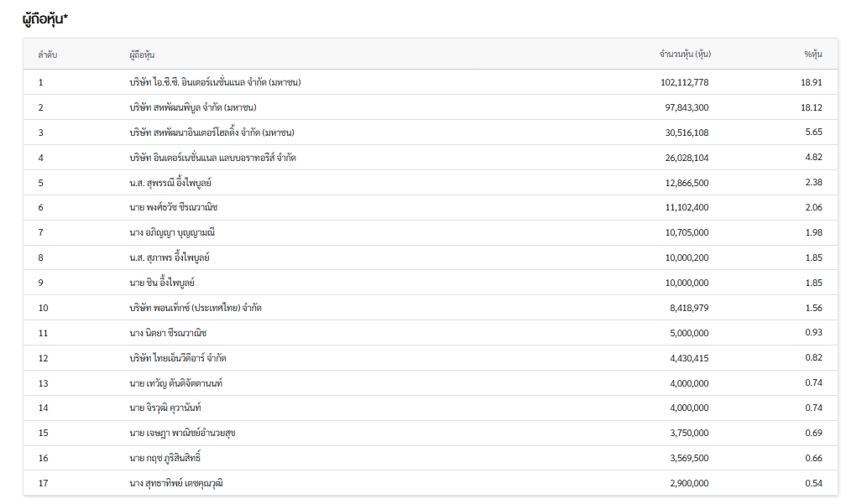
Task: Select the name นาย เจษฎา พาณิชย์อำนวยสุข
Action: [182, 433]
